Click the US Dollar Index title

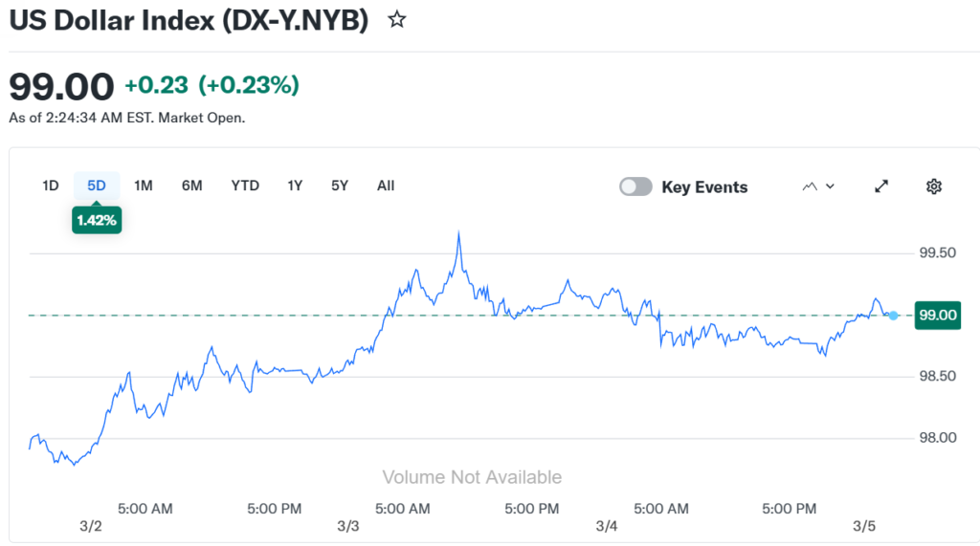pyautogui.click(x=189, y=20)
